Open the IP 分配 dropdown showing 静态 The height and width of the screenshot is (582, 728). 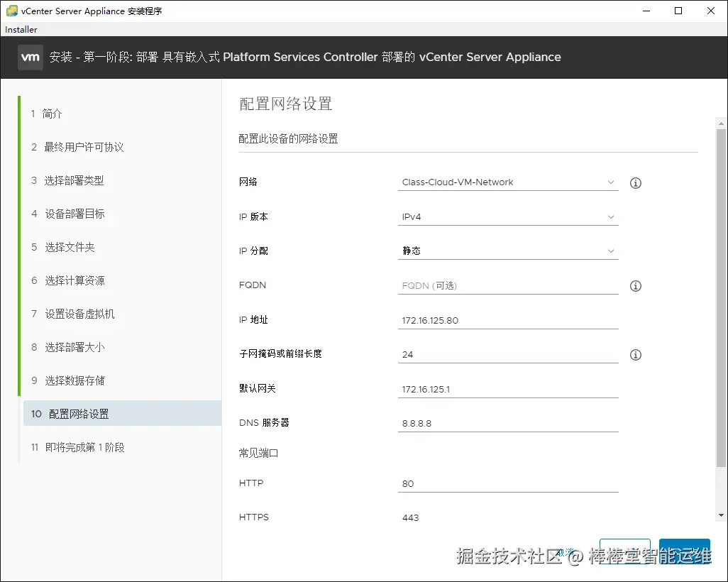[508, 251]
